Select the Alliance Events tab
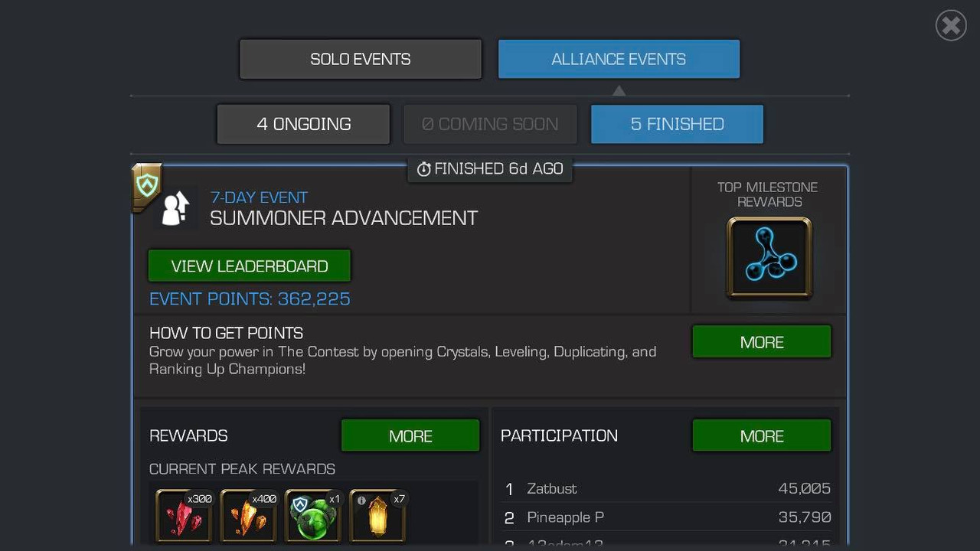Screen dimensions: 980x551 [619, 59]
